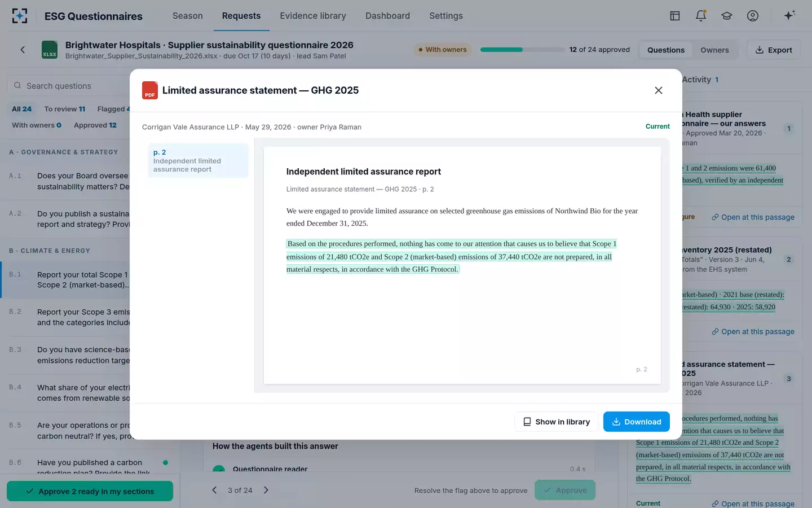Show the document in library

point(556,422)
